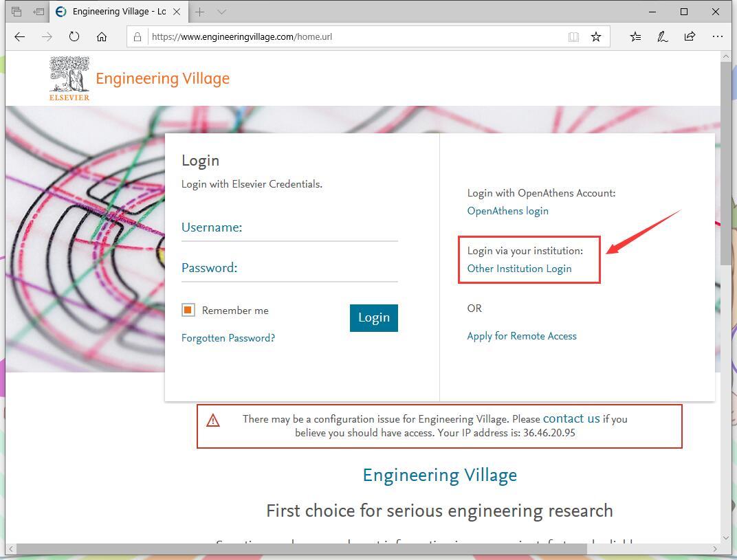737x560 pixels.
Task: Show tabs you've set aside
Action: [x=16, y=12]
